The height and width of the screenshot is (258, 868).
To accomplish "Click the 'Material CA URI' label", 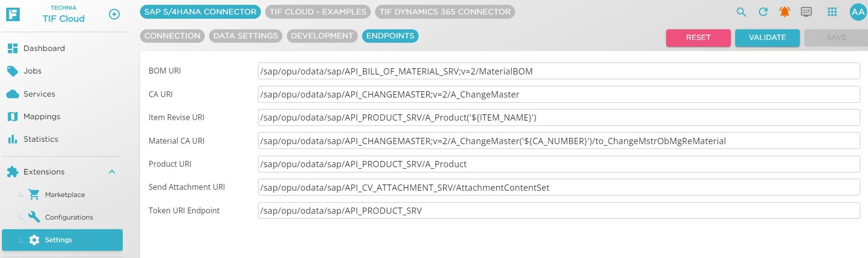I will (176, 141).
